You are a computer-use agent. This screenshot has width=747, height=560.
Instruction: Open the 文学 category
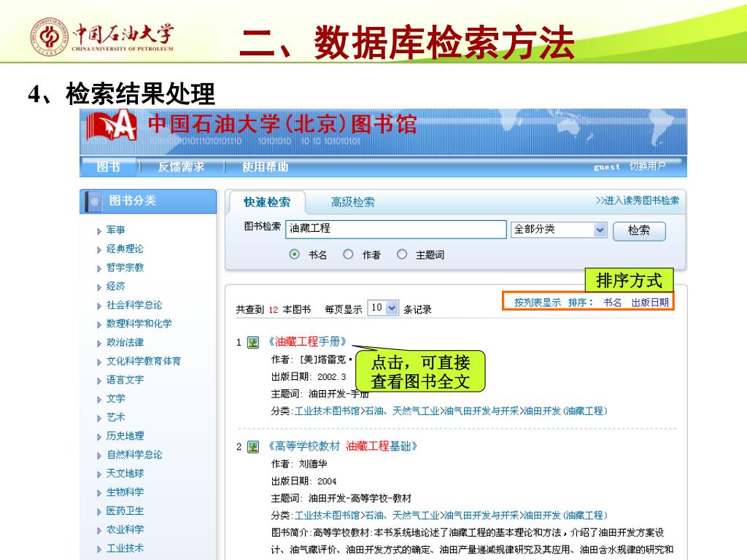116,399
